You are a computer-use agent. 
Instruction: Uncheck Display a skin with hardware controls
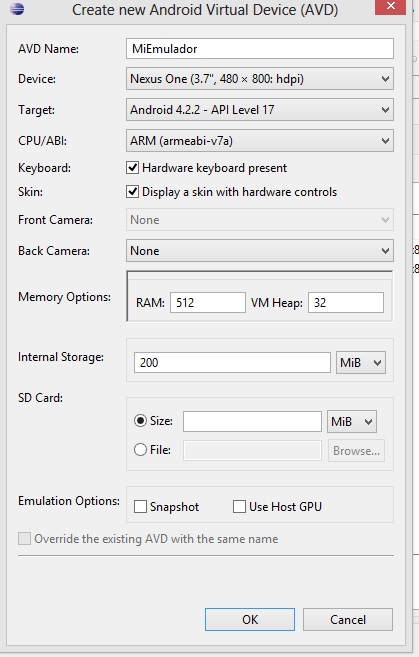[x=132, y=192]
